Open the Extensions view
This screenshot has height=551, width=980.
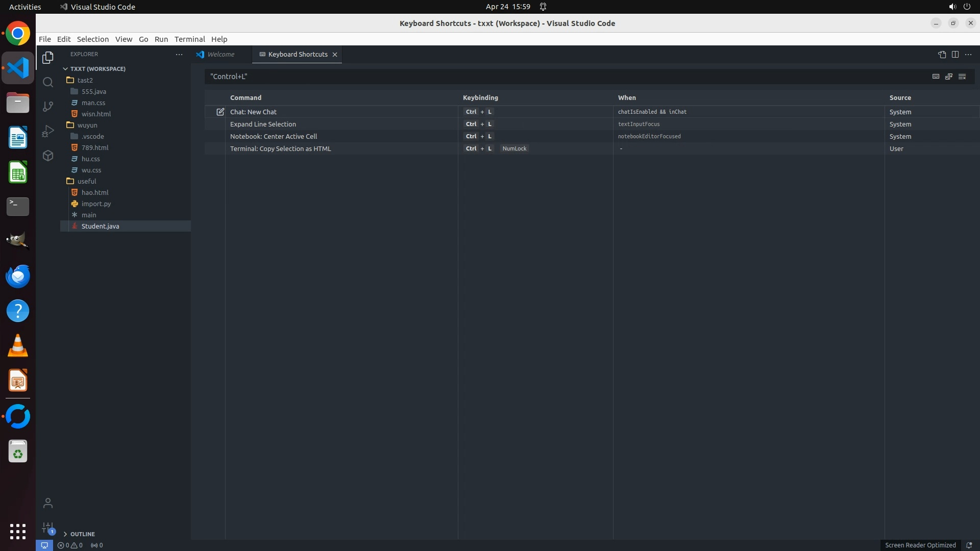[48, 156]
